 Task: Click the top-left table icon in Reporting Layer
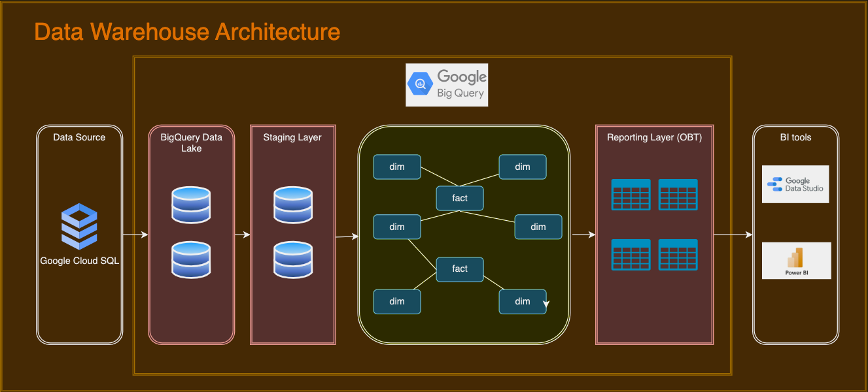point(631,194)
